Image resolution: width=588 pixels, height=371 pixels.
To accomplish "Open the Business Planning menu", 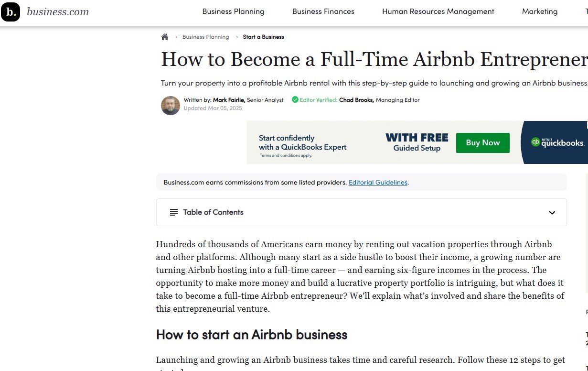I will click(x=233, y=11).
